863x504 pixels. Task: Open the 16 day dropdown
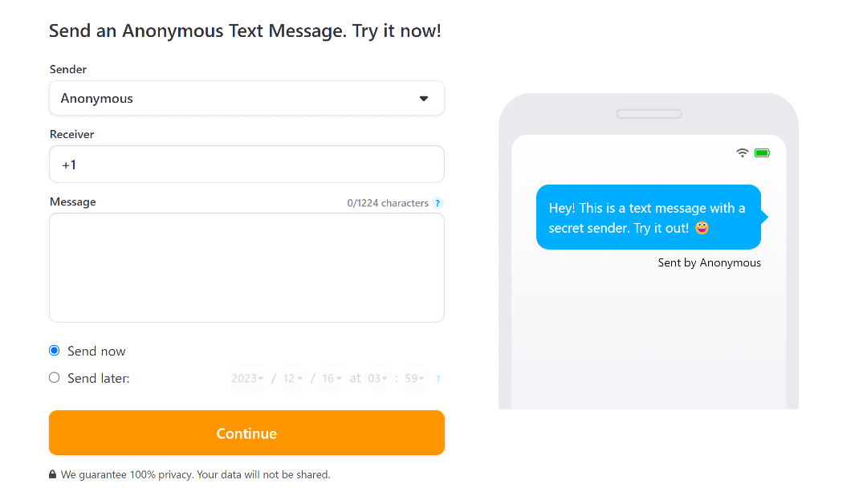[332, 377]
